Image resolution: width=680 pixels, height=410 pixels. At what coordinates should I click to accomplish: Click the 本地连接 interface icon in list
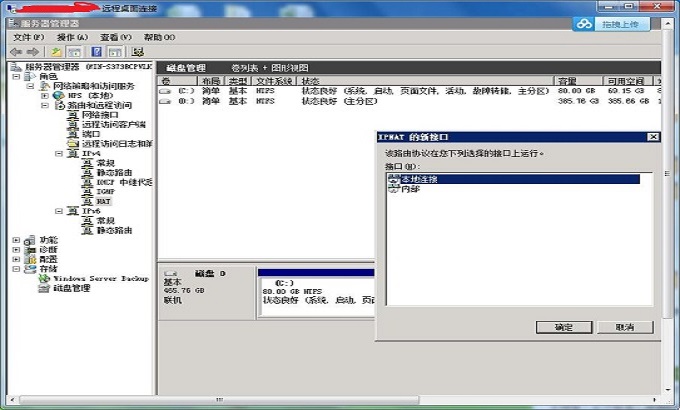tap(393, 179)
